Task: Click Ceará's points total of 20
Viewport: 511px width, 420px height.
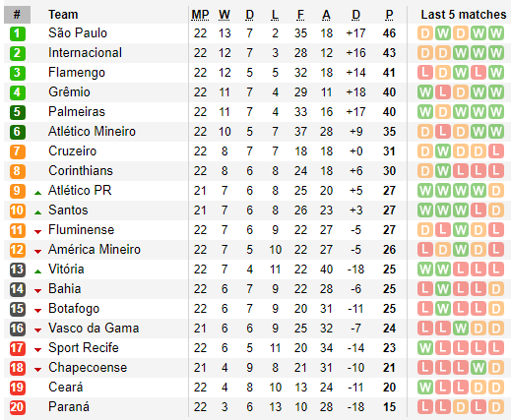Action: [x=389, y=388]
